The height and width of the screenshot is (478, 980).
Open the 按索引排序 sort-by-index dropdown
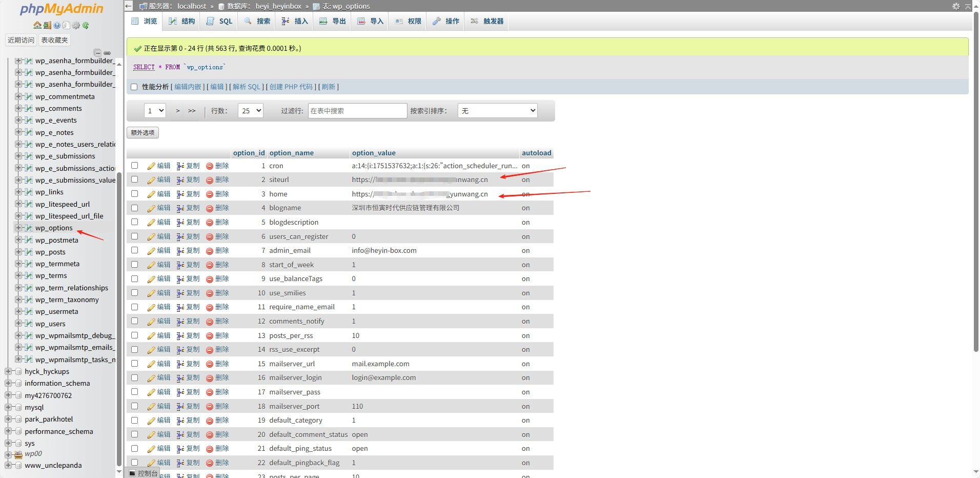497,111
